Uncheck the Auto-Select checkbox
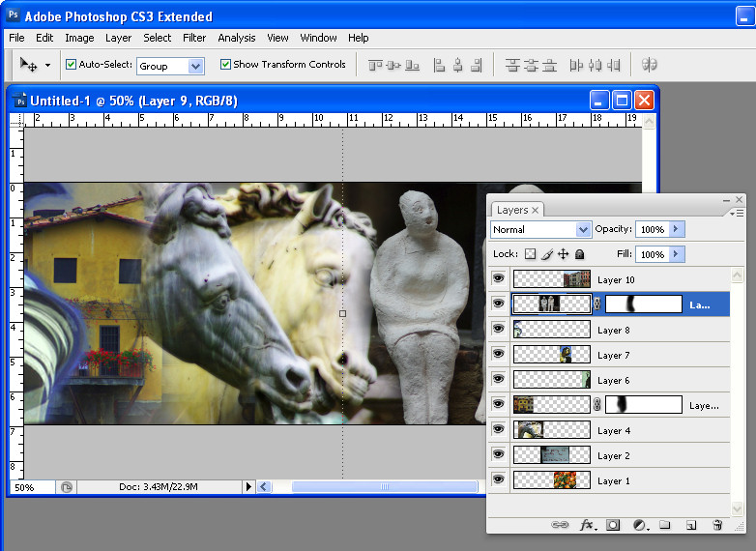The height and width of the screenshot is (551, 756). pos(71,64)
